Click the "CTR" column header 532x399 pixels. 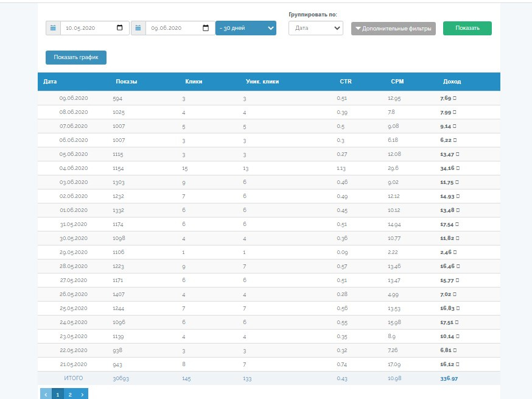click(x=345, y=82)
